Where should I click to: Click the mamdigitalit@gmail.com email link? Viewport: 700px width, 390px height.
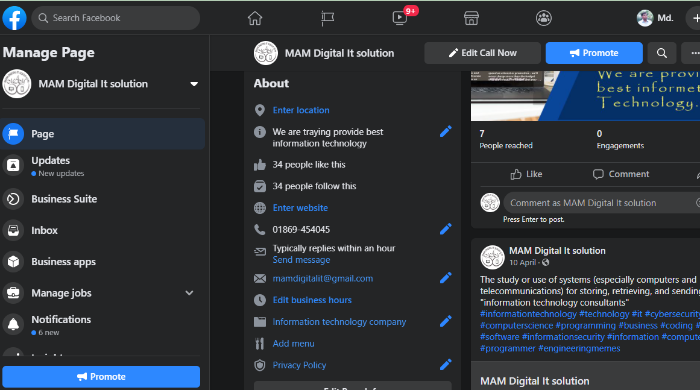click(323, 278)
